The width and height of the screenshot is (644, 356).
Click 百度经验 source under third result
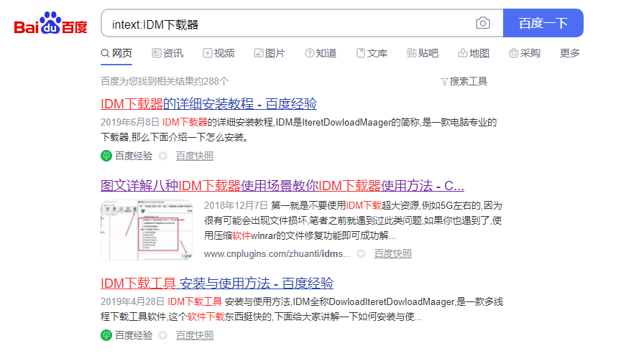coord(134,335)
